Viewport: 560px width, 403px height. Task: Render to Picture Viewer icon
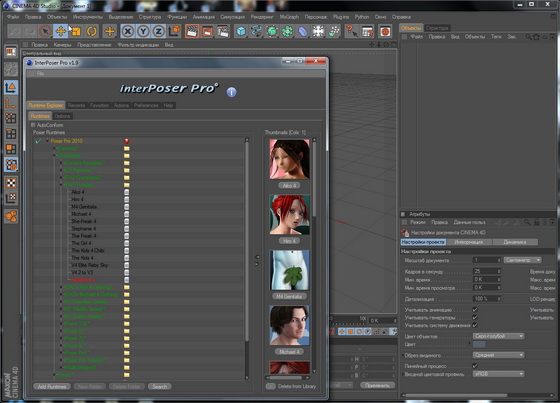[207, 31]
